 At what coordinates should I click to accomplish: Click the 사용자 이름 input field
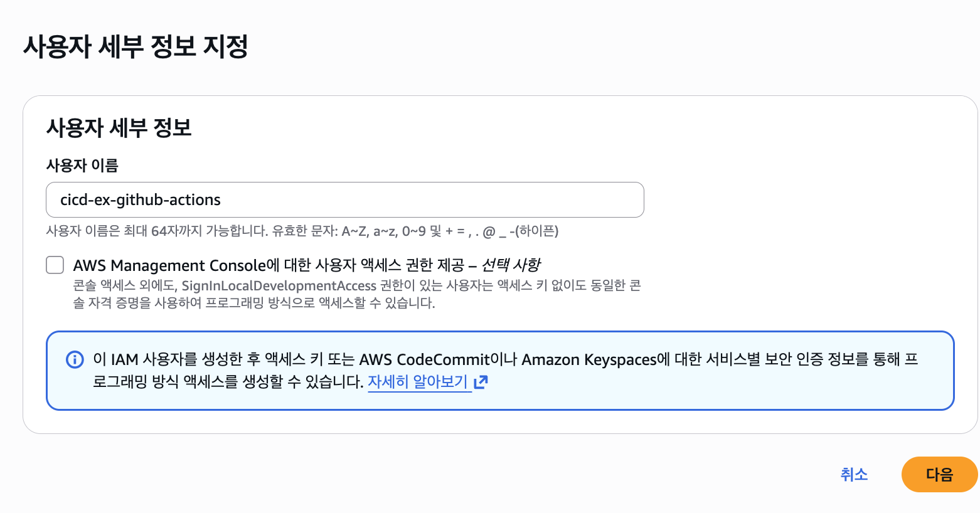pos(345,199)
